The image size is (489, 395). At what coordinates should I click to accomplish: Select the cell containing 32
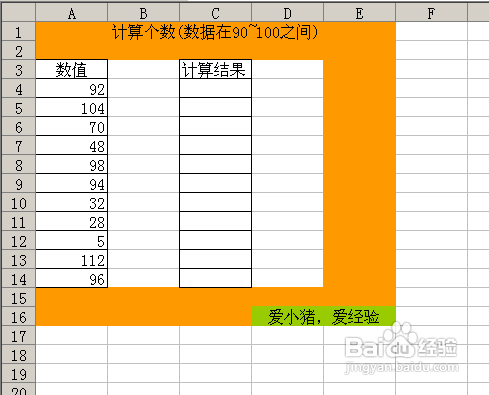[x=72, y=203]
